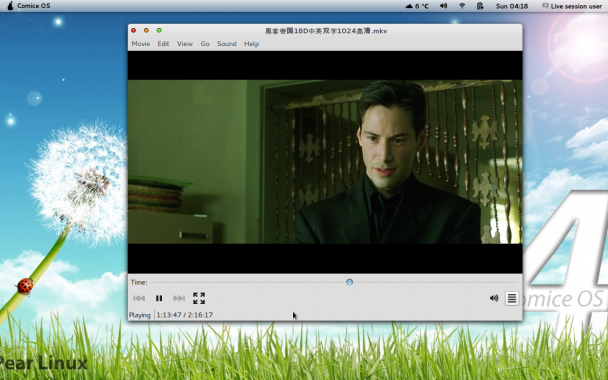Open the Help menu
The height and width of the screenshot is (380, 608).
(251, 44)
